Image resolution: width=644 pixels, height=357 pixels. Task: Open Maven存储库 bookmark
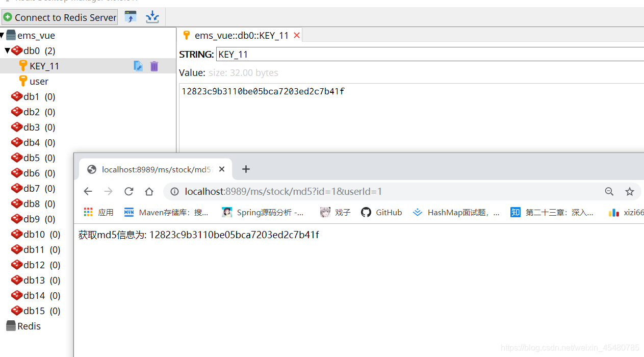point(166,212)
